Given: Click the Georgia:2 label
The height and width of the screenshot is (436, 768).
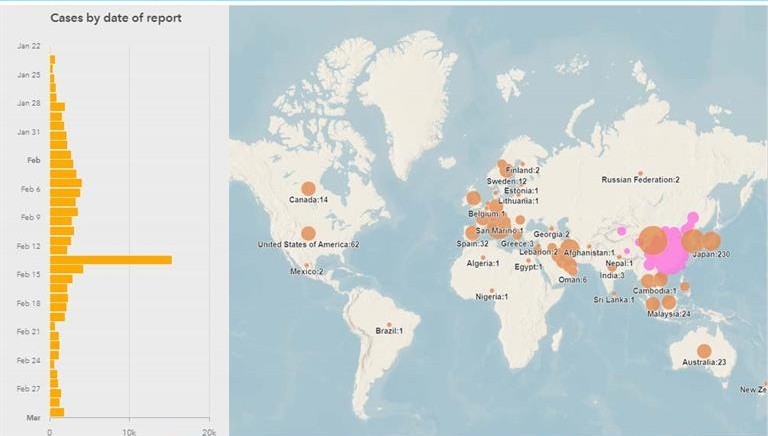Looking at the screenshot, I should click(x=552, y=235).
